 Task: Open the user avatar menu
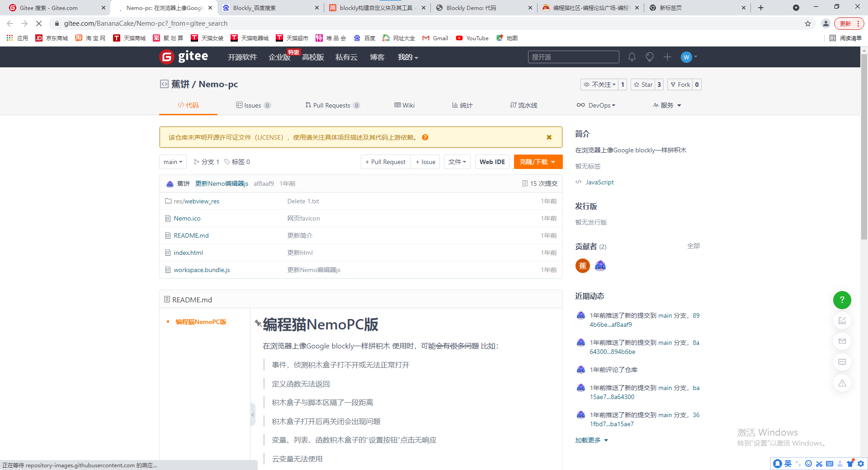coord(689,57)
